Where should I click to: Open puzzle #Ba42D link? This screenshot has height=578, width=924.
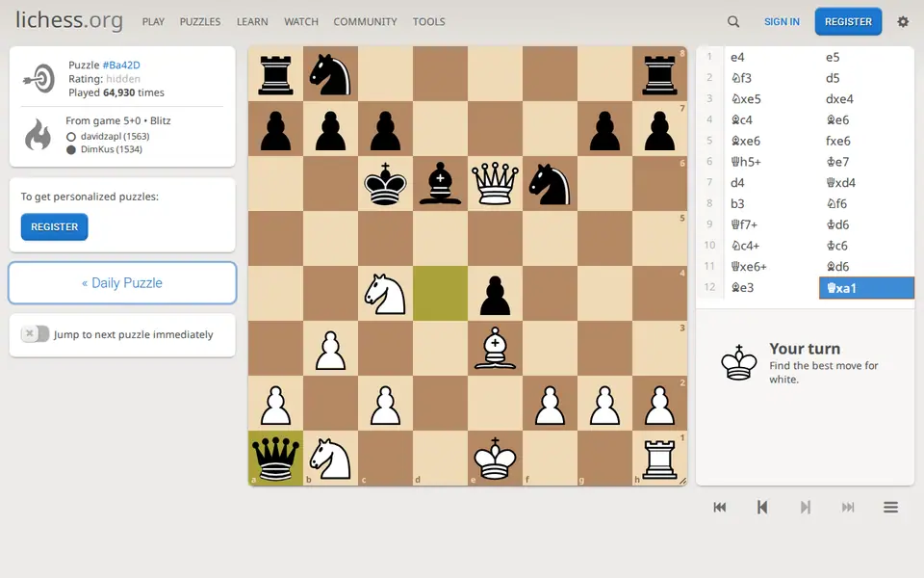(121, 65)
